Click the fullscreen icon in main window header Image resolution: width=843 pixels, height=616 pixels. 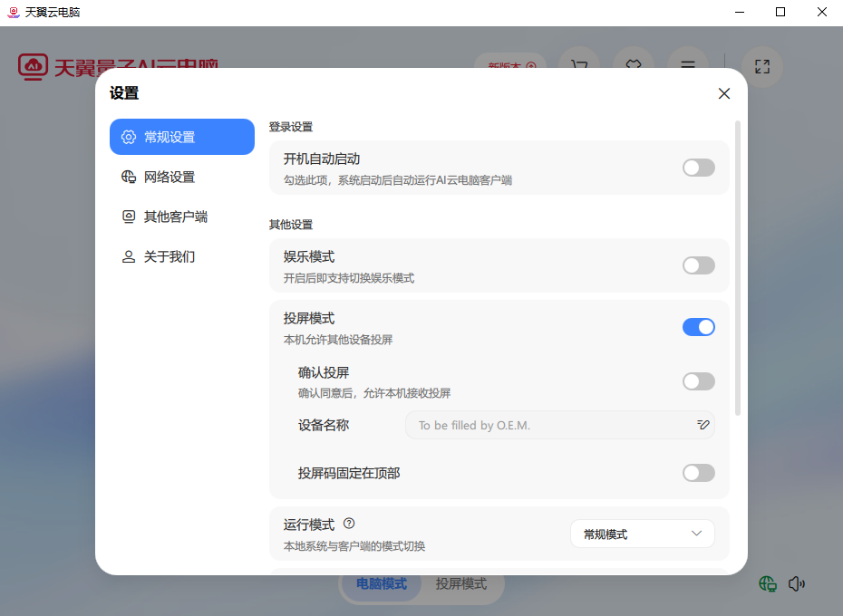tap(761, 67)
